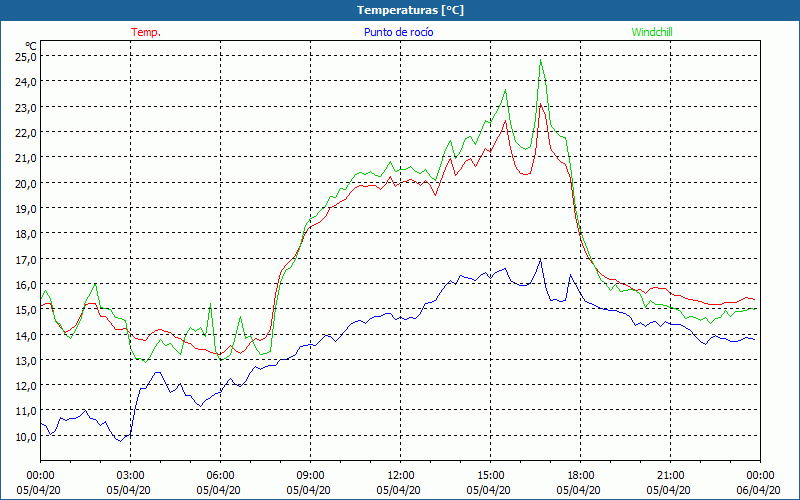This screenshot has height=500, width=800.
Task: Click the 17,0 y-axis value
Action: (25, 259)
